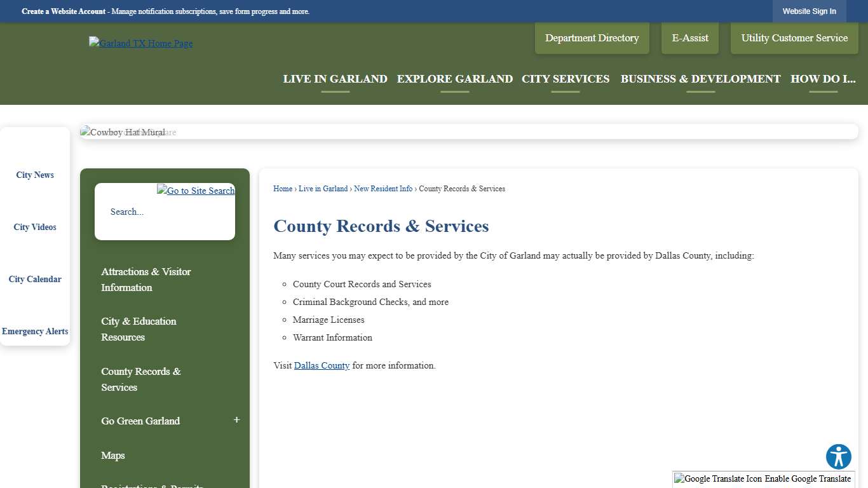Click the Cowboy Hat Mural banner image
The height and width of the screenshot is (488, 868).
(127, 132)
